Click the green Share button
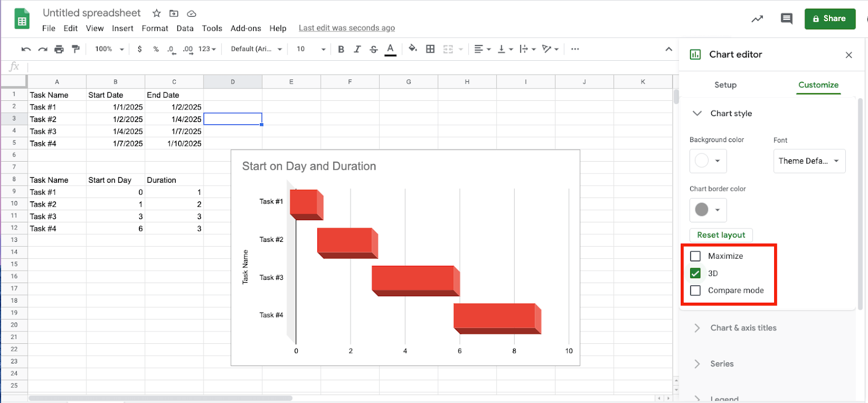This screenshot has width=868, height=403. pyautogui.click(x=829, y=19)
